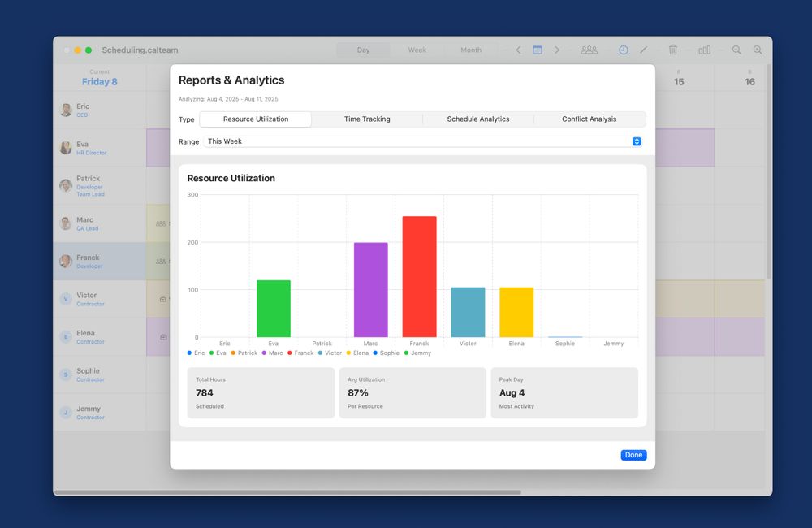Click the today calendar icon
The height and width of the screenshot is (528, 812).
(x=538, y=50)
